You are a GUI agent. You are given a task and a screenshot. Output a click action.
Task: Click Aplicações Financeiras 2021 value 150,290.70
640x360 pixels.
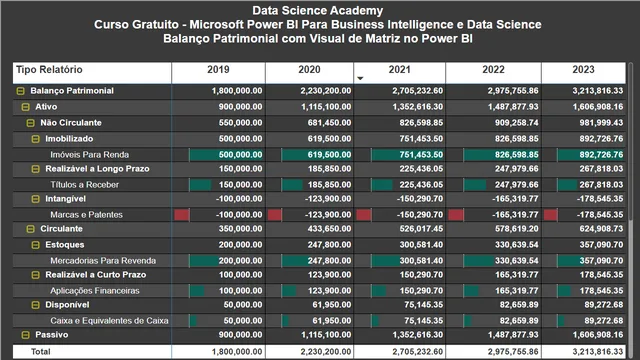[421, 291]
